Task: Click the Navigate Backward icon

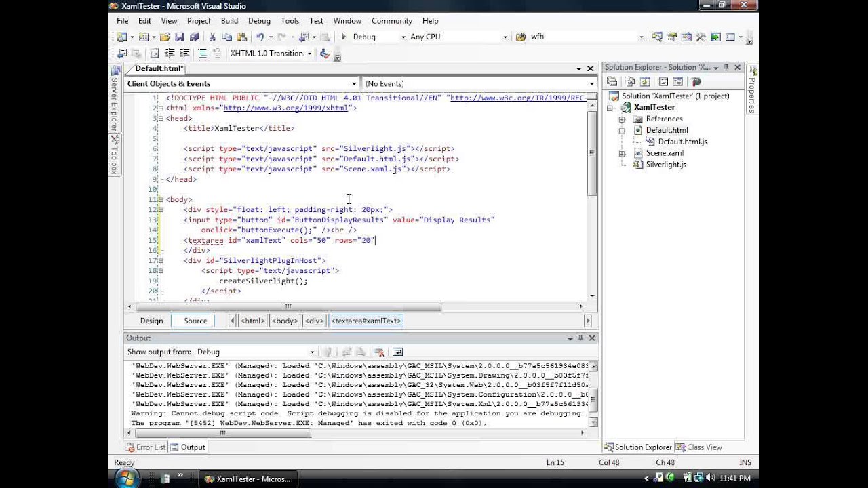Action: point(304,37)
